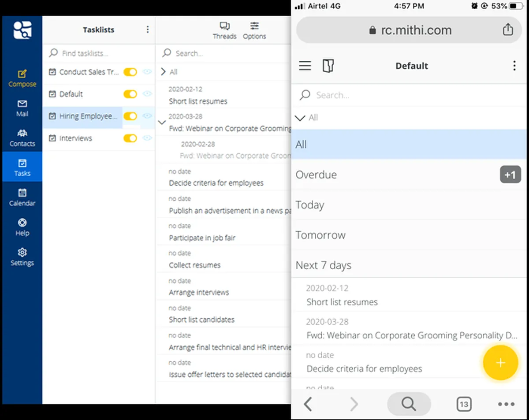
Task: Open the mobile hamburger menu
Action: [x=305, y=66]
